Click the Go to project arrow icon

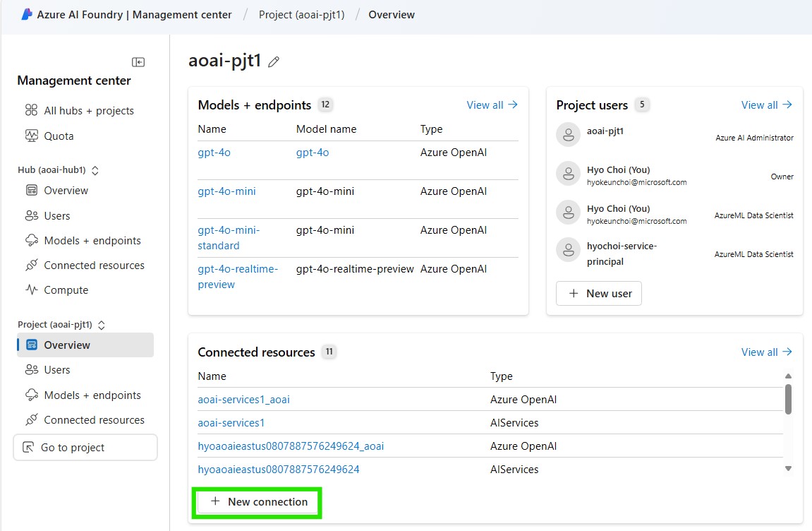(x=28, y=447)
